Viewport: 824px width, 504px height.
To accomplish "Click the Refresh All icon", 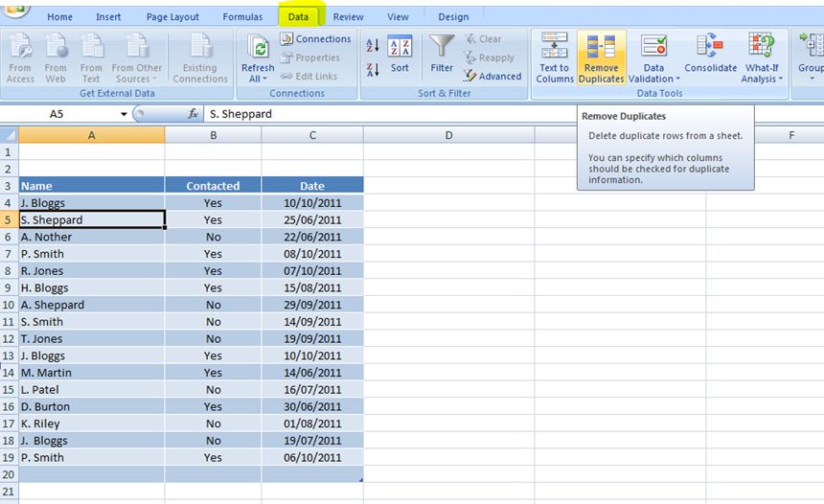I will pyautogui.click(x=258, y=48).
